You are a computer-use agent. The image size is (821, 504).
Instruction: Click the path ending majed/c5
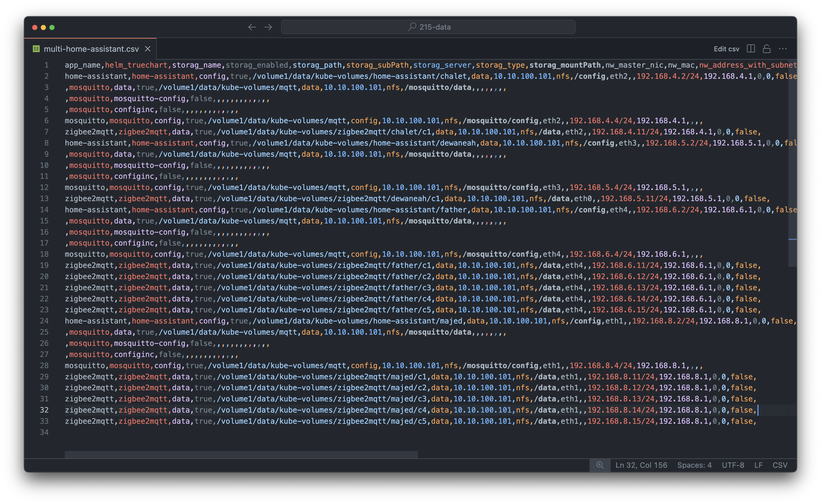pos(322,421)
